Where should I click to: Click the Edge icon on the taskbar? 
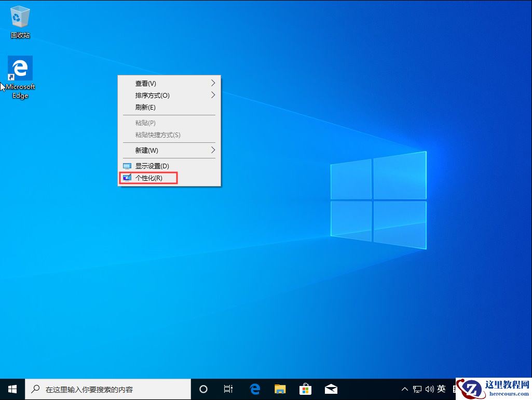tap(254, 389)
